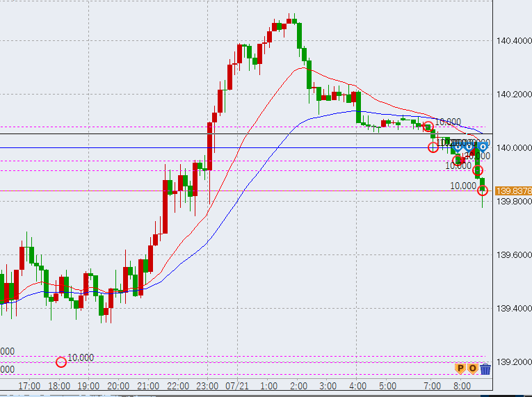This screenshot has height=397, width=532.
Task: Click the 140.4000 price axis label
Action: (x=513, y=41)
